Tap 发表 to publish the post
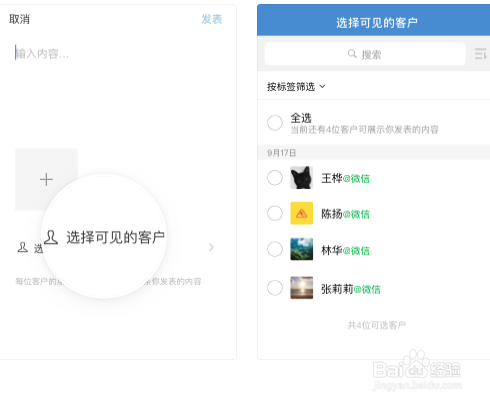The image size is (490, 403). (x=212, y=19)
